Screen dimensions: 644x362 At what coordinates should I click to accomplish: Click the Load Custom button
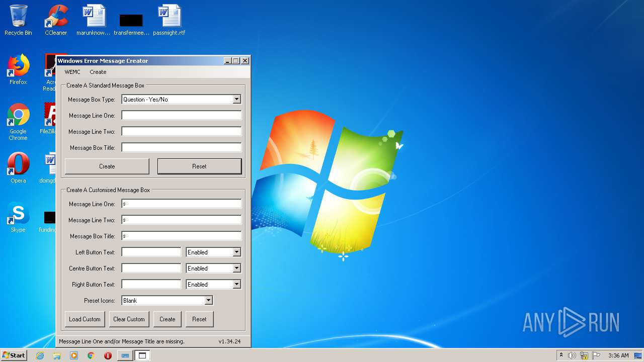click(85, 319)
